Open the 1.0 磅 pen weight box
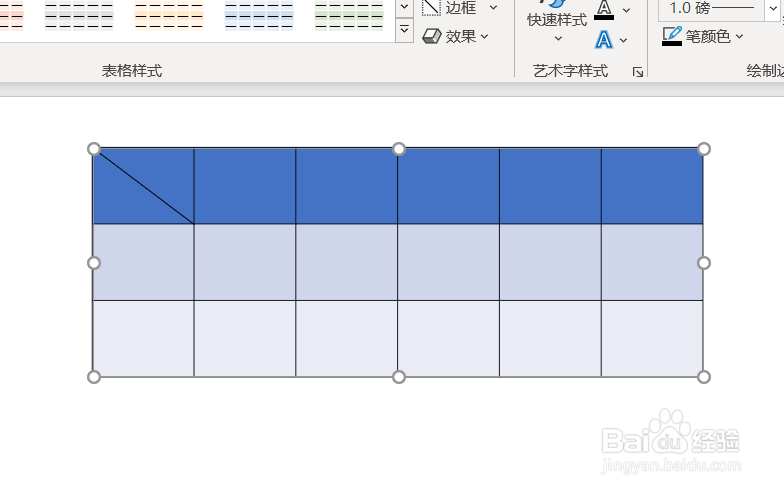The width and height of the screenshot is (784, 493). tap(712, 8)
